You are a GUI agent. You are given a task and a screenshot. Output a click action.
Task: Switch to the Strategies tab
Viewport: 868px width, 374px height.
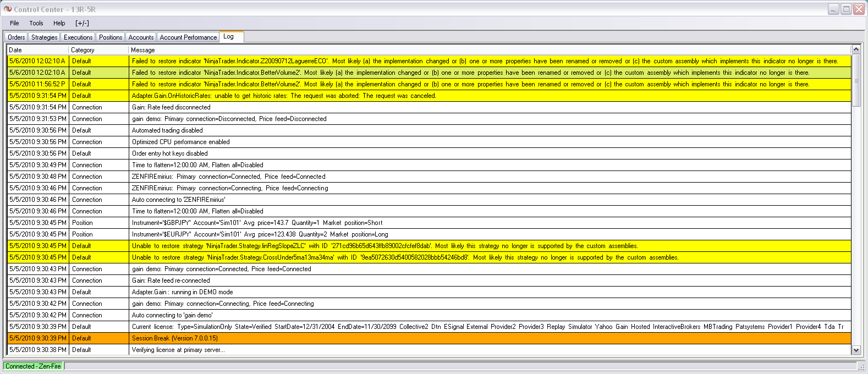point(44,37)
